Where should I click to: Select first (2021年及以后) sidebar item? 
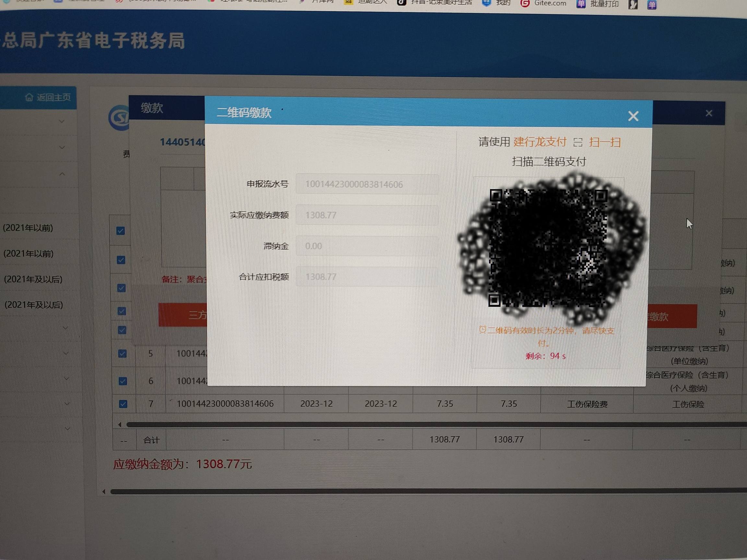tap(33, 279)
